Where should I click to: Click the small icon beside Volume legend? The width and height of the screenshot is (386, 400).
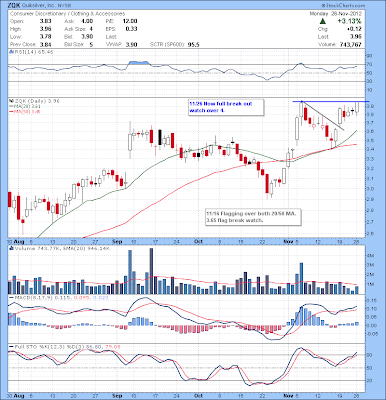pos(11,248)
